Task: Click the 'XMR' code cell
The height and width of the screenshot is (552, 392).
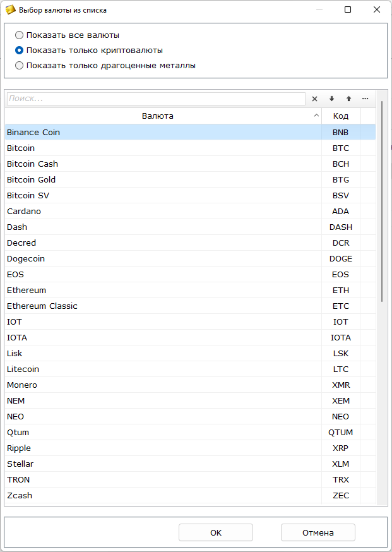Action: pyautogui.click(x=341, y=385)
